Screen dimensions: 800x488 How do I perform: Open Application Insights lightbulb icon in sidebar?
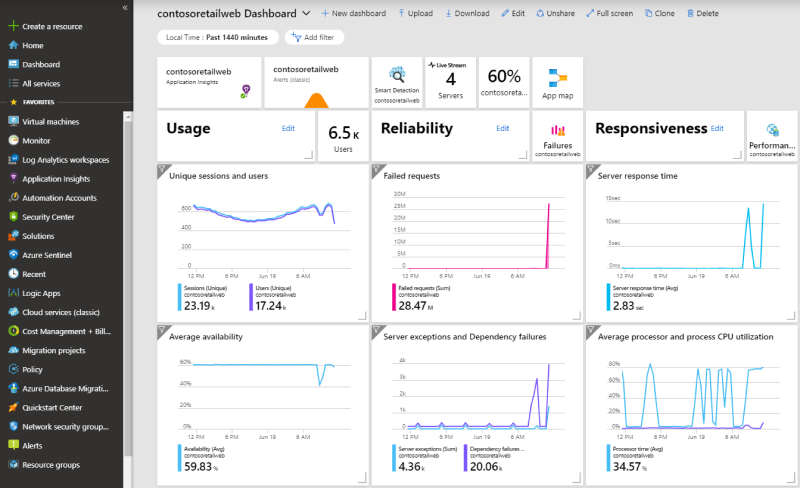click(13, 179)
